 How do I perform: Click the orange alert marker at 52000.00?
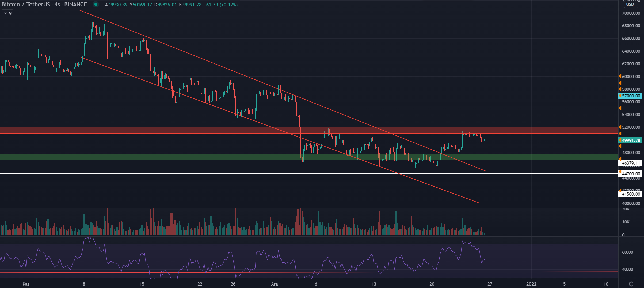coord(620,127)
